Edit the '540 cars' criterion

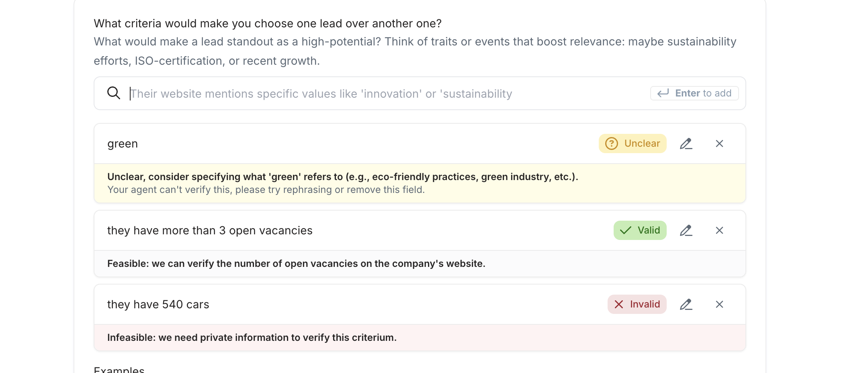(686, 304)
